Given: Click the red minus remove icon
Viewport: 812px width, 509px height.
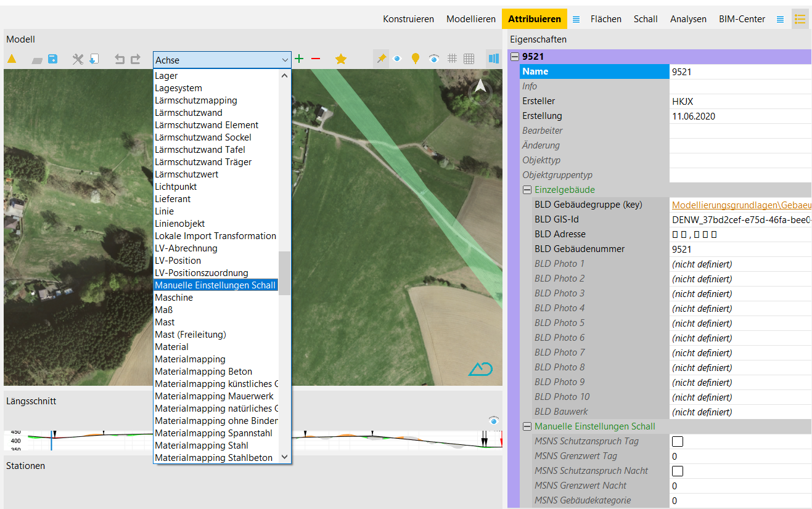Looking at the screenshot, I should [316, 59].
